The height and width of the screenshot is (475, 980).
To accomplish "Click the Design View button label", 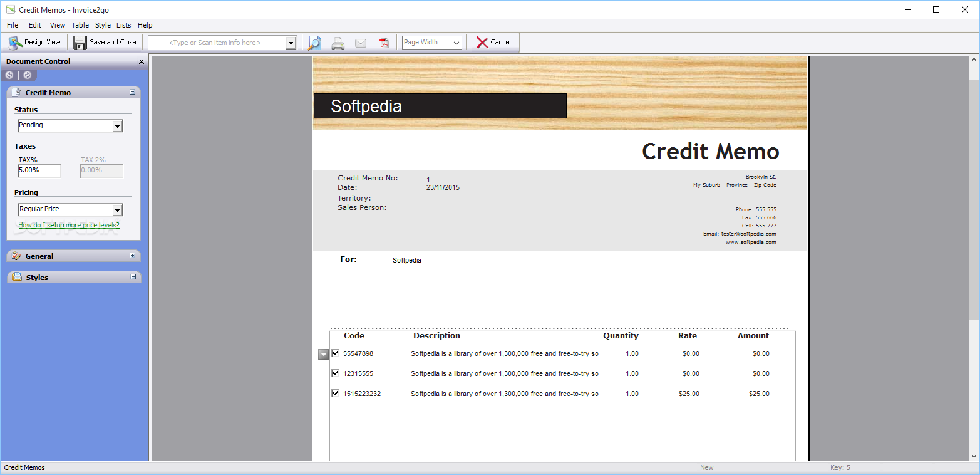I will [x=43, y=43].
